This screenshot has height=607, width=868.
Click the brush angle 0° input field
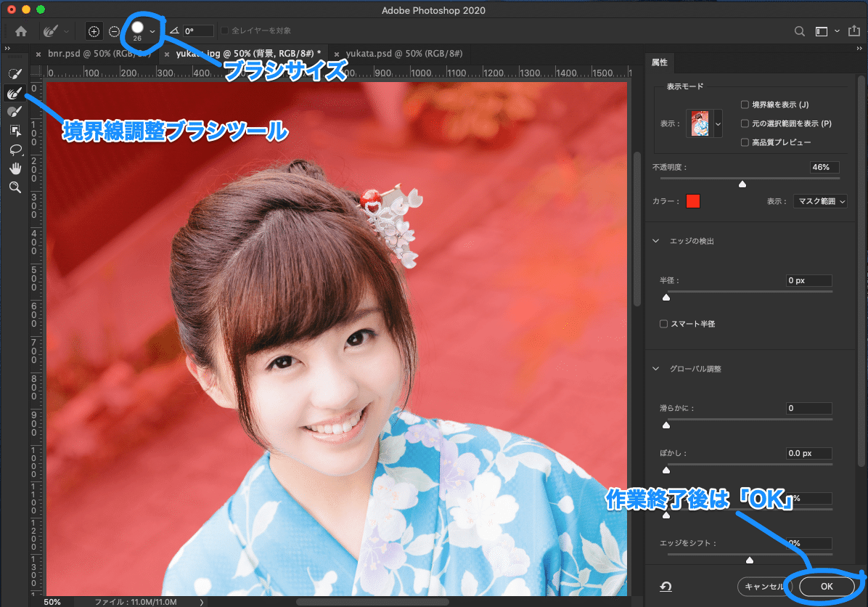click(x=199, y=31)
